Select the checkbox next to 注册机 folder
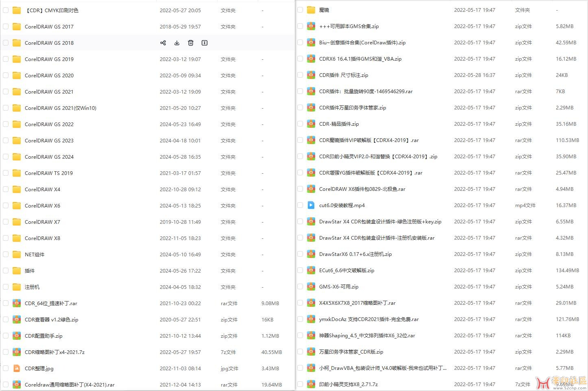588x391 pixels. [6, 287]
